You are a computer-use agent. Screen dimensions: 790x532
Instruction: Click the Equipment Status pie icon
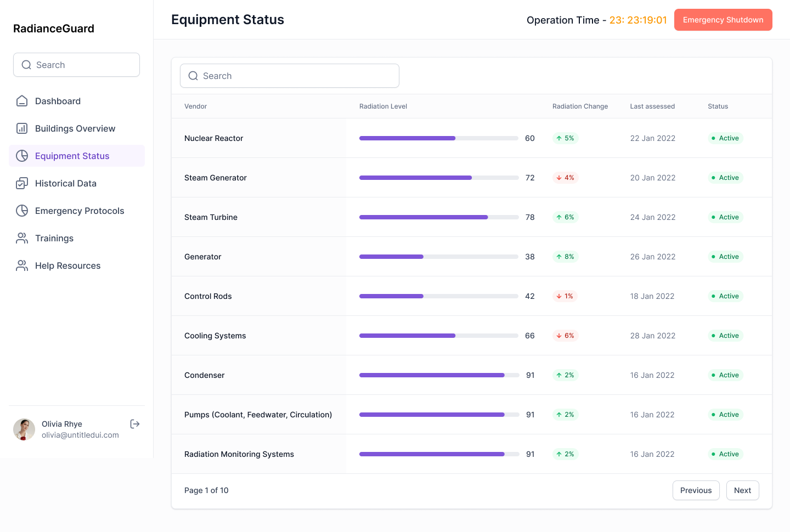[22, 156]
